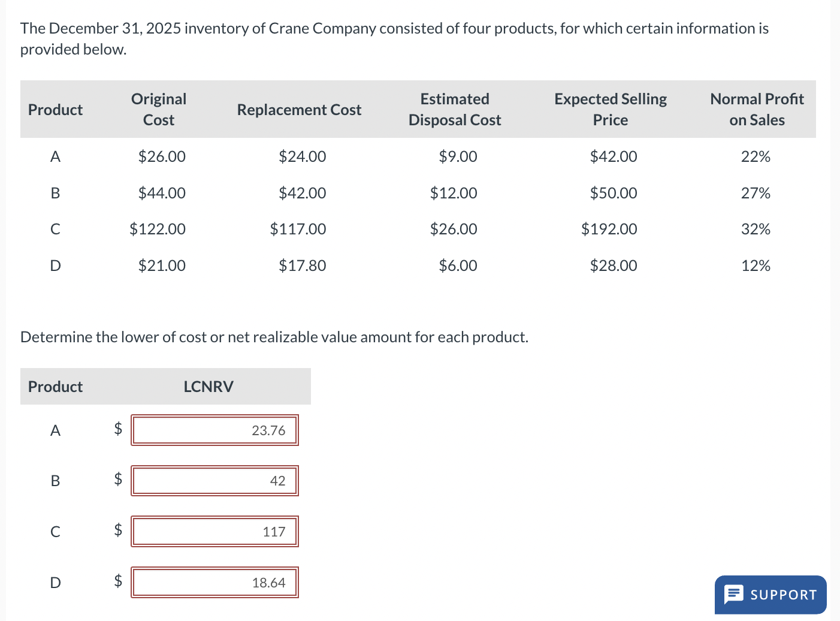Image resolution: width=840 pixels, height=621 pixels.
Task: Open the SUPPORT chat widget
Action: [770, 595]
